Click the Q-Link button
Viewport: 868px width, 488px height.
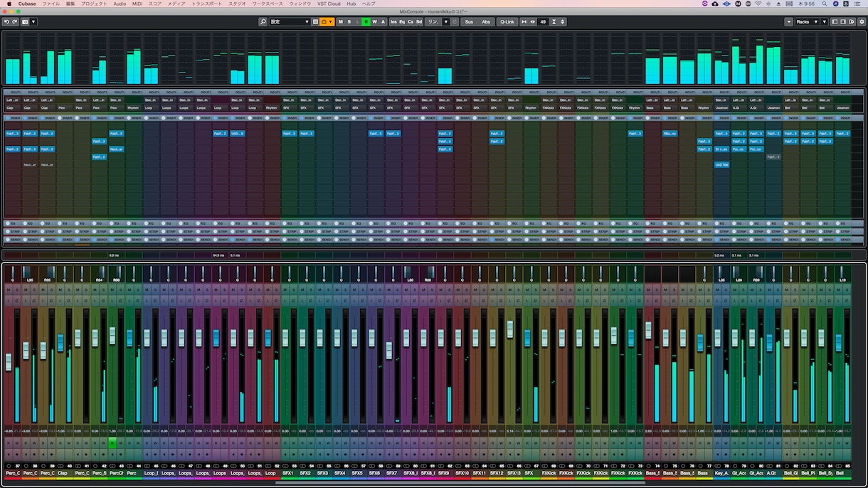pos(507,22)
